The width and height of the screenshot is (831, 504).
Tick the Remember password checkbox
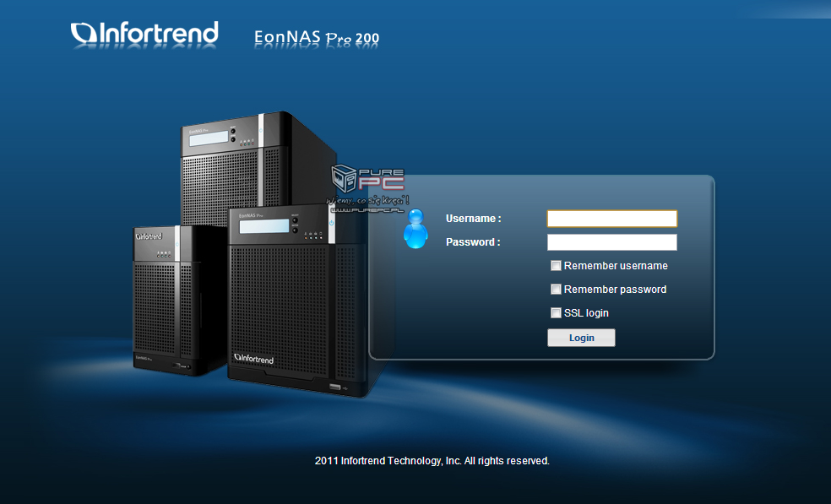[556, 290]
